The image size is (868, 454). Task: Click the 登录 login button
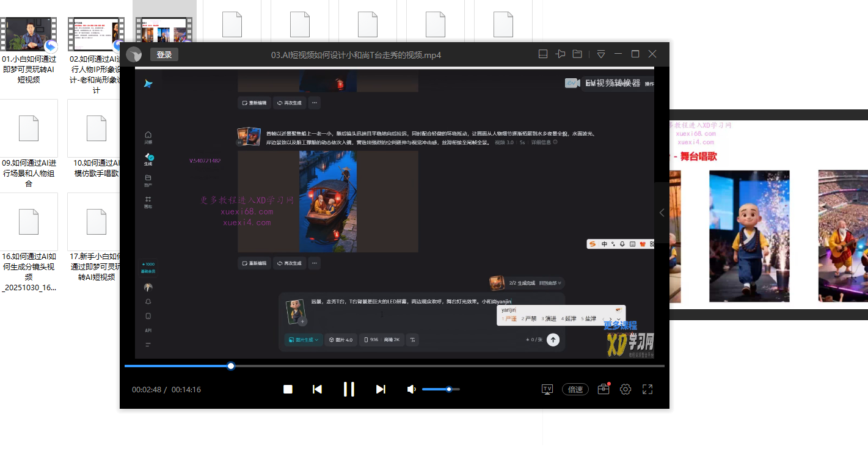pyautogui.click(x=164, y=54)
